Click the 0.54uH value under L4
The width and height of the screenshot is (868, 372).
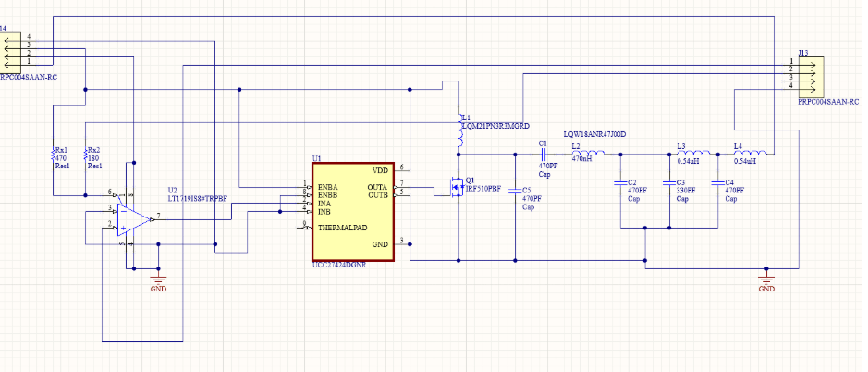tap(745, 161)
